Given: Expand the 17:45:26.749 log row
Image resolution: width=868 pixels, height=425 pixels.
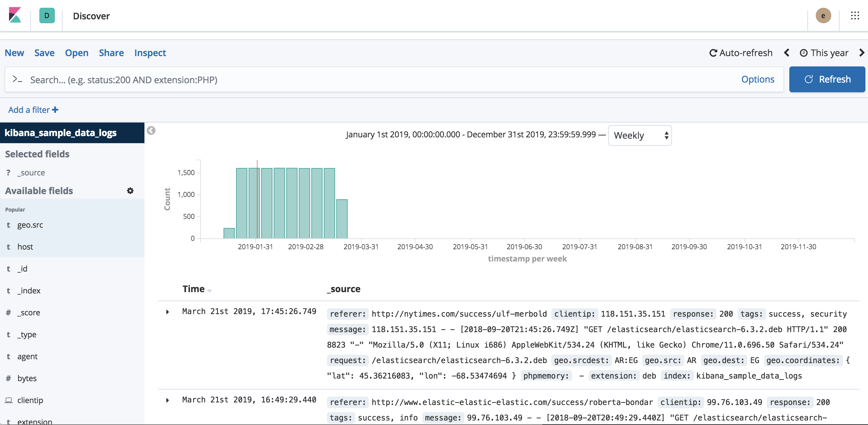Looking at the screenshot, I should pyautogui.click(x=167, y=312).
